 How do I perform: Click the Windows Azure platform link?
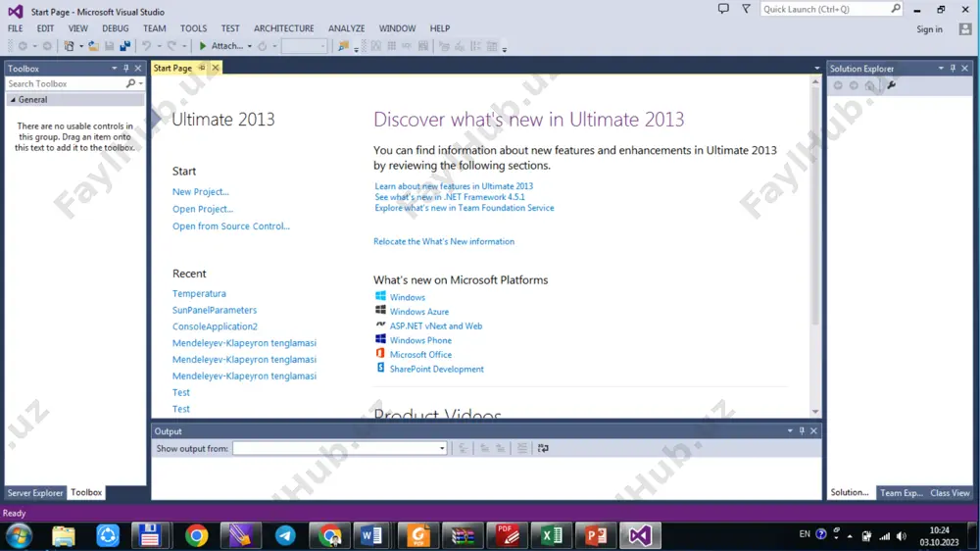pyautogui.click(x=419, y=312)
